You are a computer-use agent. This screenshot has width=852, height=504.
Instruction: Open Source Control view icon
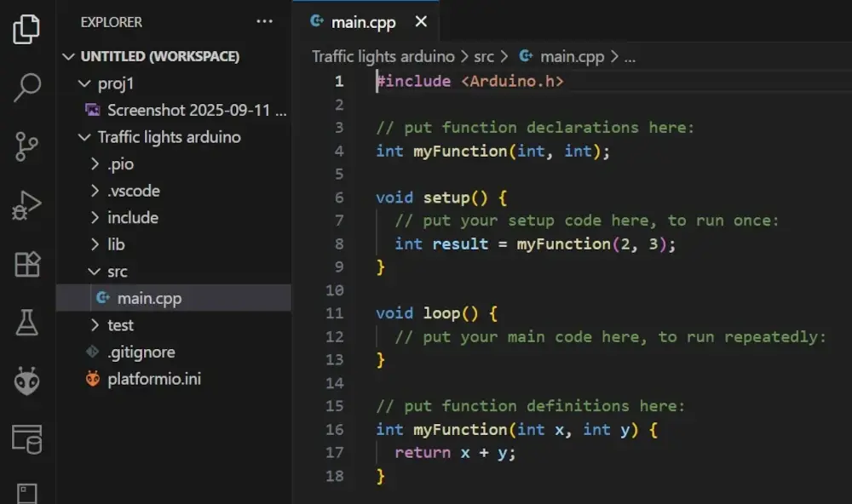click(26, 146)
